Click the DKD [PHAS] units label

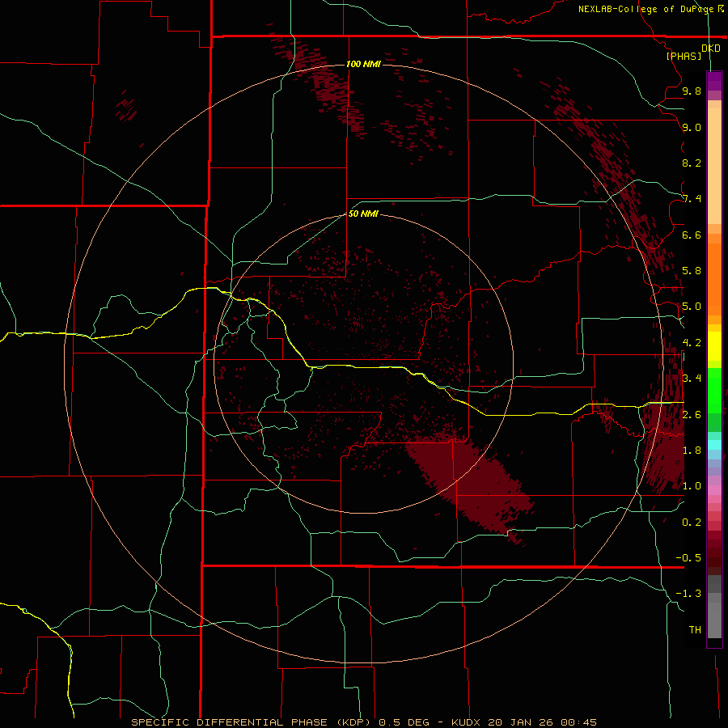point(692,52)
